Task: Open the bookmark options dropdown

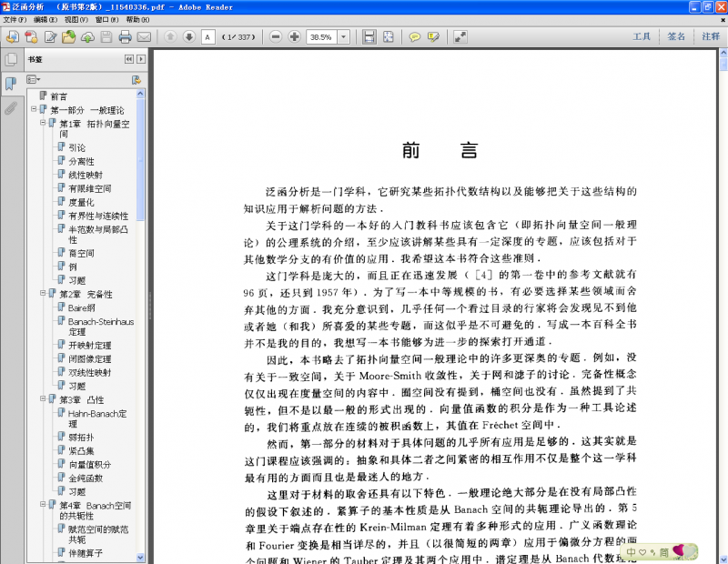Action: pos(34,80)
